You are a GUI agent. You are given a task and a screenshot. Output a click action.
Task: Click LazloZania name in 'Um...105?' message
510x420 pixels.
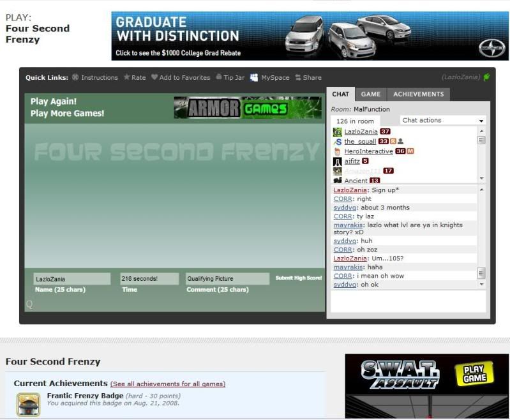point(350,259)
